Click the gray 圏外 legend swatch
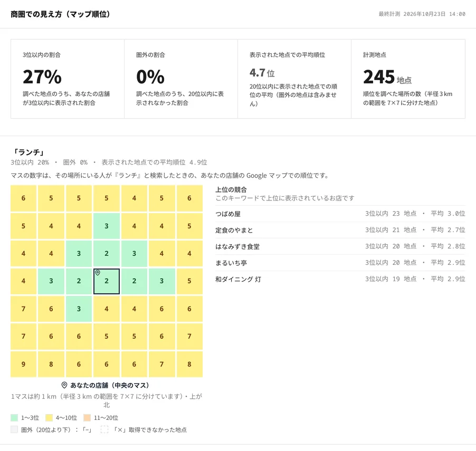The image size is (476, 451). coord(14,429)
